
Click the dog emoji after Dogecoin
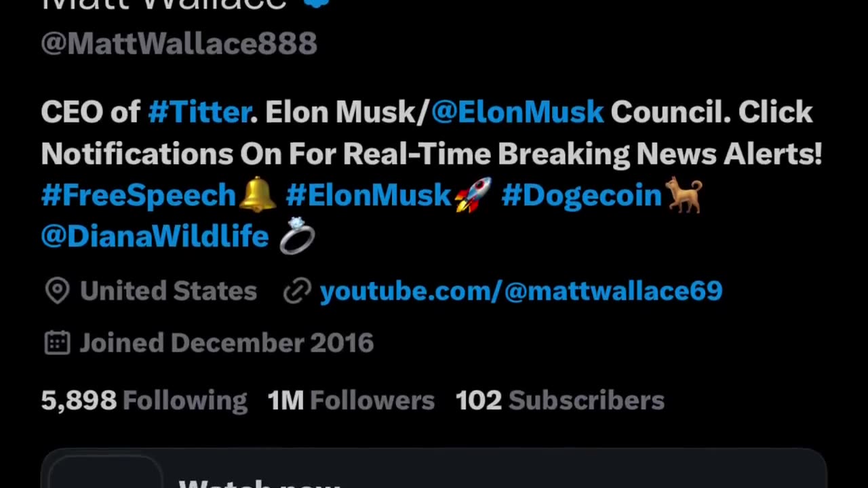click(685, 195)
